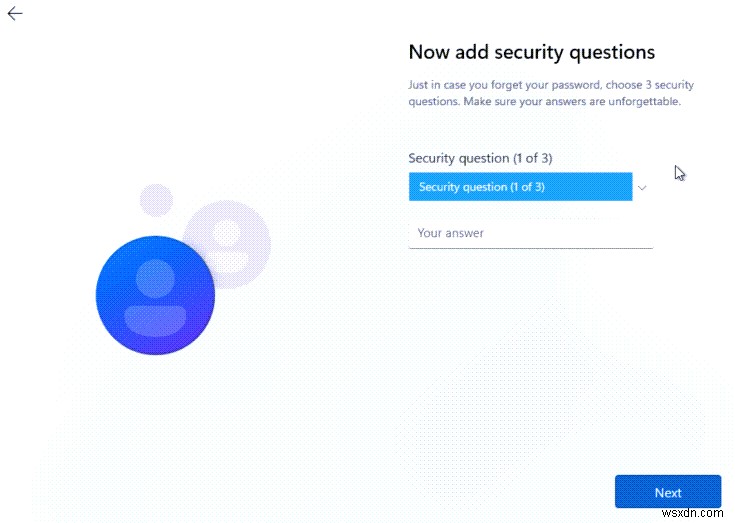Expand the security question list with the chevron
The height and width of the screenshot is (523, 735).
tap(643, 187)
